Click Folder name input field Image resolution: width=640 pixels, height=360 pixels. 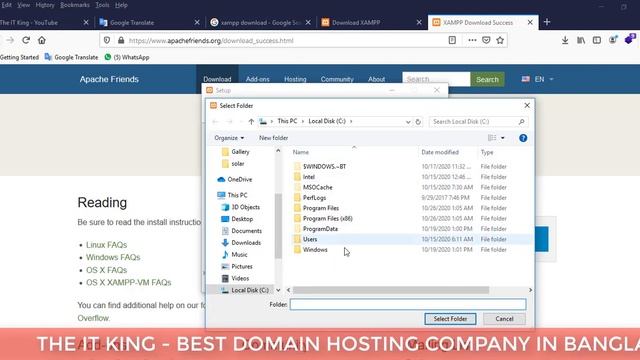[x=408, y=304]
